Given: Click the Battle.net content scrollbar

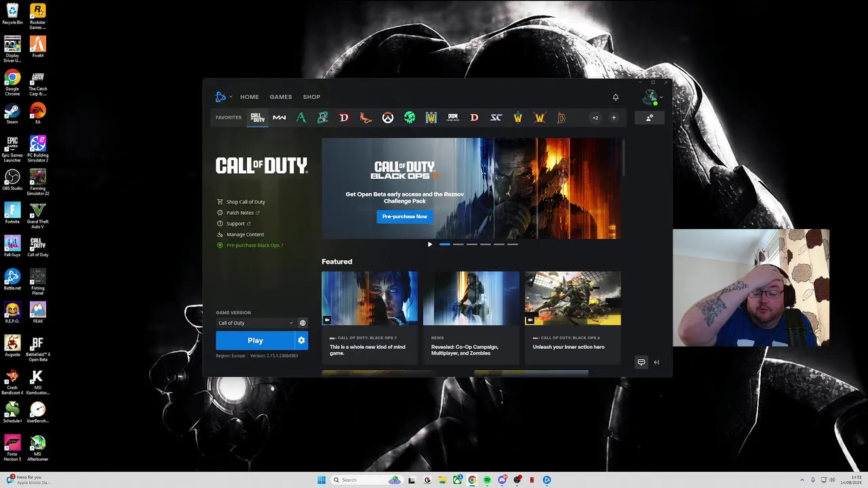Looking at the screenshot, I should tap(623, 157).
